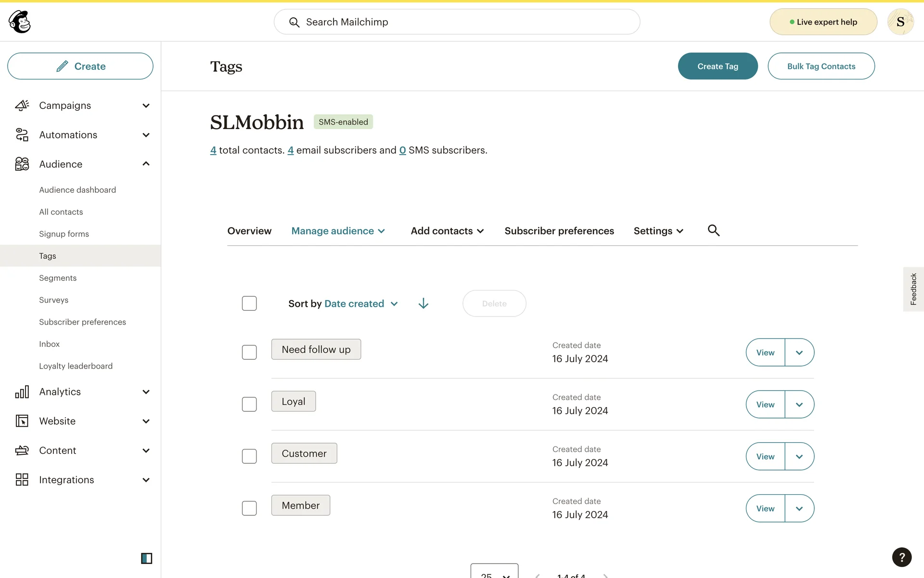The image size is (924, 578).
Task: Select the Loyal tag checkbox
Action: click(x=249, y=404)
